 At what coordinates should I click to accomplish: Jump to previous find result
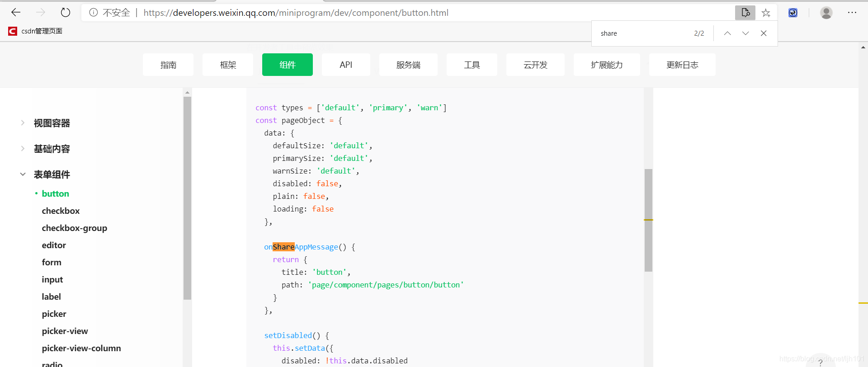click(727, 33)
